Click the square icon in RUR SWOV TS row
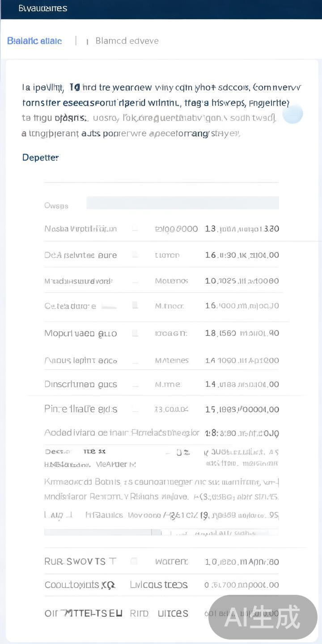This screenshot has width=322, height=644. [x=134, y=561]
